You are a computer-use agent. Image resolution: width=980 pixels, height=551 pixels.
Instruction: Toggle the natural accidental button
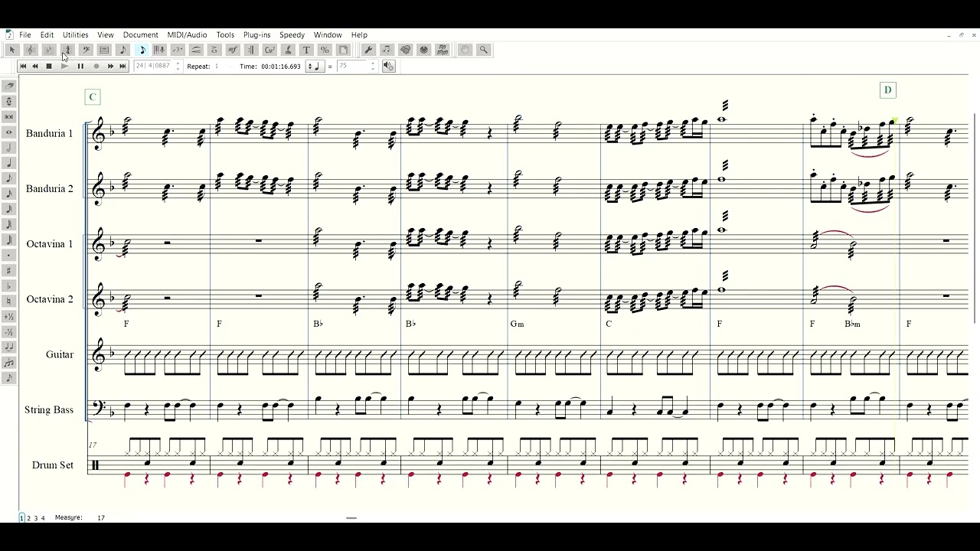point(9,301)
